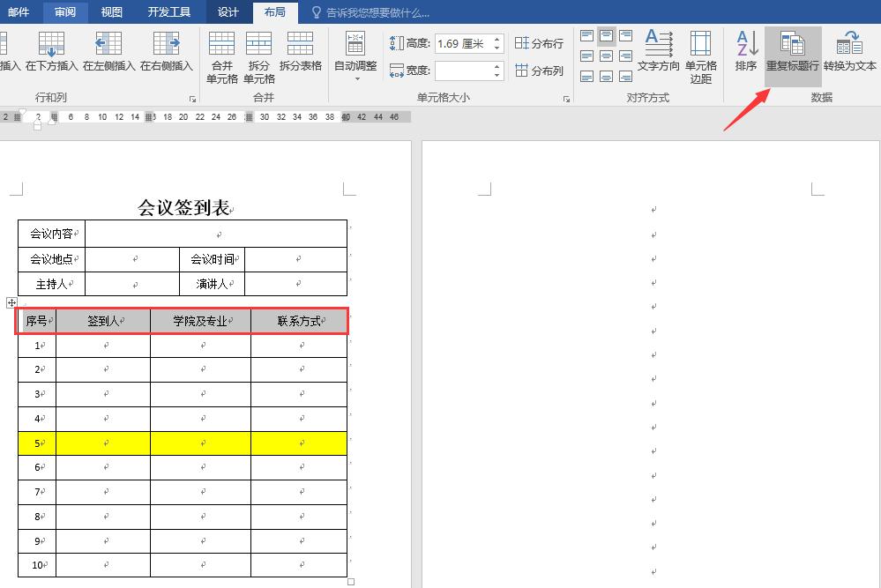The height and width of the screenshot is (588, 881).
Task: Enable top-left cell alignment
Action: (x=586, y=36)
